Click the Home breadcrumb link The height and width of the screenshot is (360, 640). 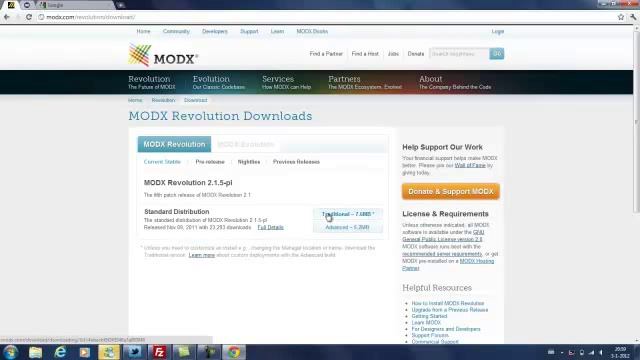pos(135,100)
